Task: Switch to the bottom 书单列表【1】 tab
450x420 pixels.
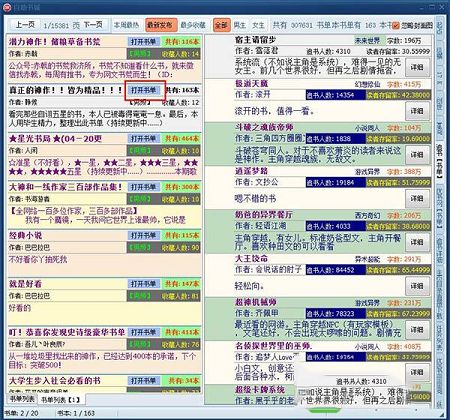Action: coord(60,399)
